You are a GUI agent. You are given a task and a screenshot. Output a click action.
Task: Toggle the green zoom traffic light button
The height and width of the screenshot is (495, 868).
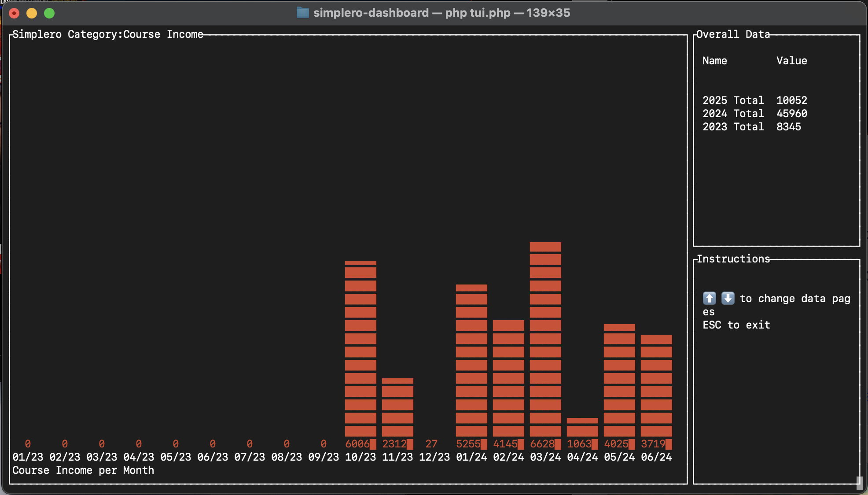(x=49, y=13)
